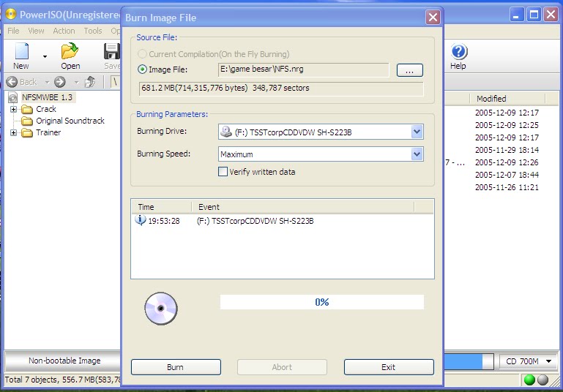Screen dimensions: 563x392
Task: Expand the Crack folder in tree
Action: point(13,109)
